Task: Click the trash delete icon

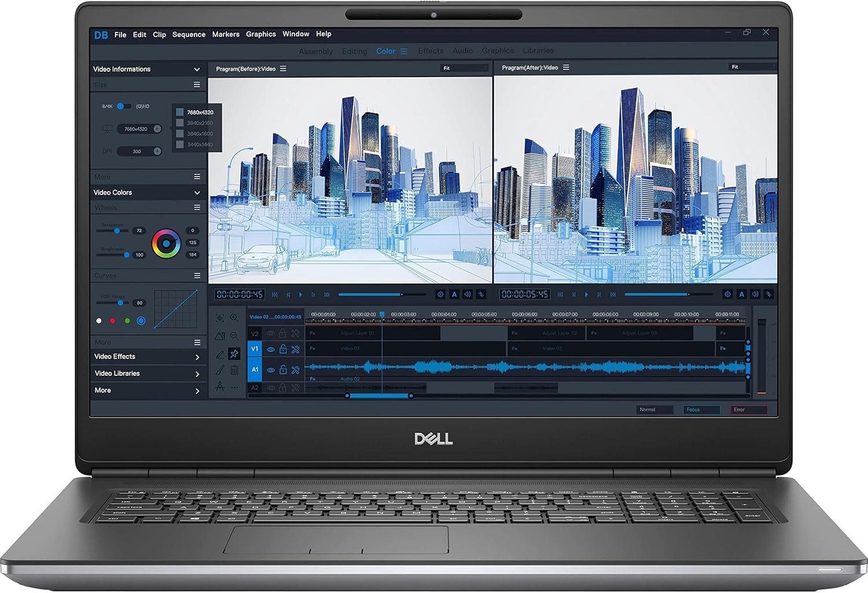Action: click(234, 370)
